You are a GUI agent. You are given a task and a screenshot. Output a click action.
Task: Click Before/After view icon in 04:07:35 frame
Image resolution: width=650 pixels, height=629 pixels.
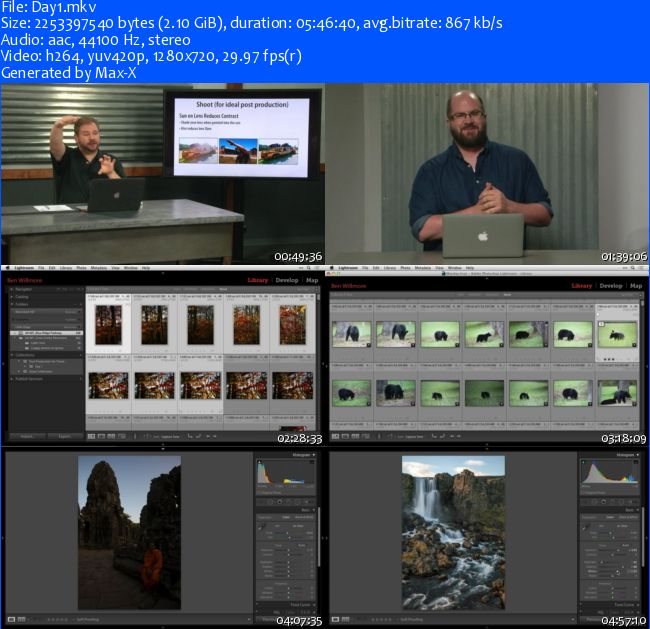click(x=22, y=619)
